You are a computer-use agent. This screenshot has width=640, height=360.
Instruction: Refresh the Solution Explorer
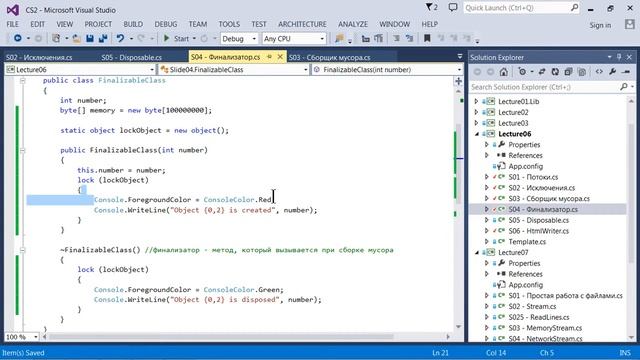[x=555, y=72]
